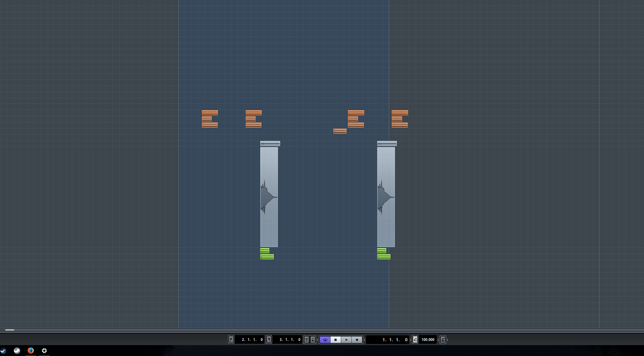Toggle the tempo track icon

pyautogui.click(x=415, y=340)
